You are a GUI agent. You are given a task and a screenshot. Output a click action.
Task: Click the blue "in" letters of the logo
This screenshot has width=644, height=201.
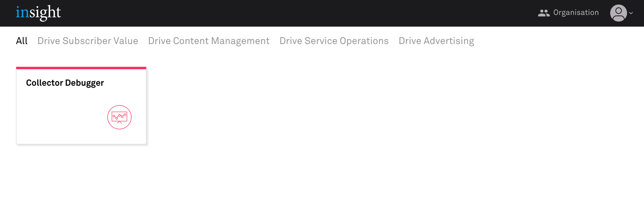[x=22, y=13]
